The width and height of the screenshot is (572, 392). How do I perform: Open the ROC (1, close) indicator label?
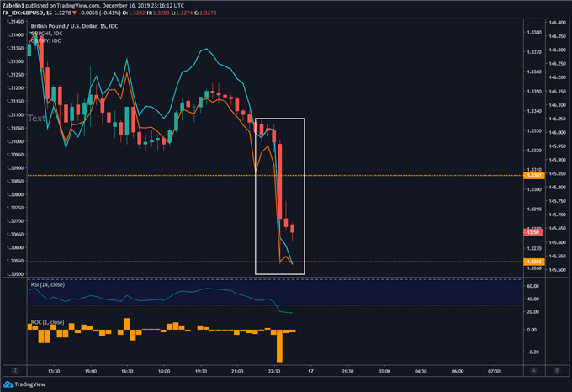click(47, 322)
